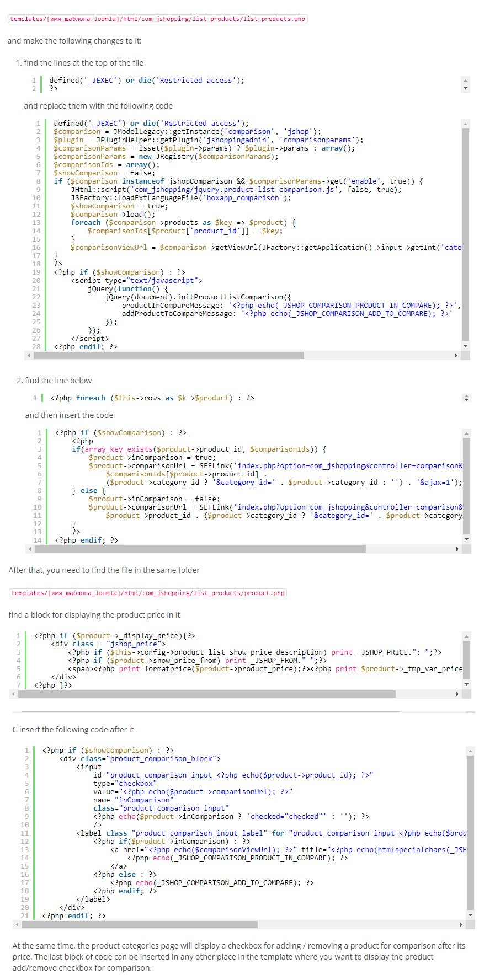Click the down arrow of the 28-line replacement code block's vertical scrollbar
The height and width of the screenshot is (980, 479).
(x=465, y=346)
